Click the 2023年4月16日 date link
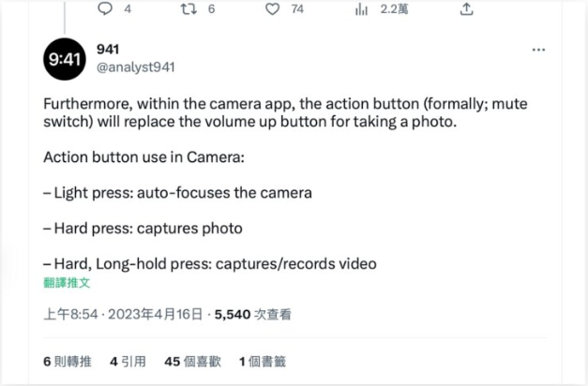Image resolution: width=588 pixels, height=386 pixels. (x=156, y=314)
